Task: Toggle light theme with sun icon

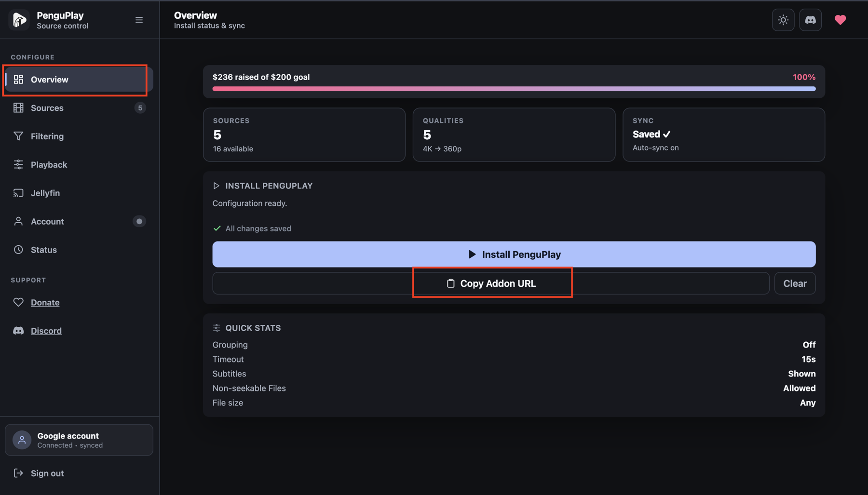Action: pos(783,20)
